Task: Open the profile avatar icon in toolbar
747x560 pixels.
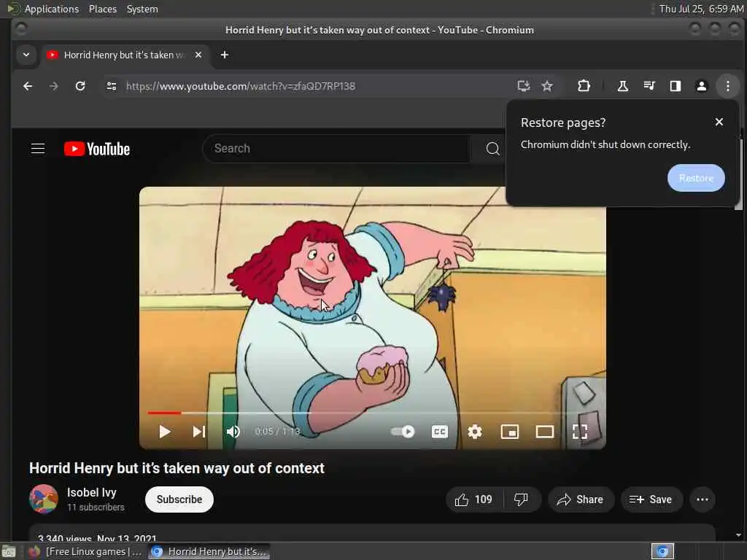Action: (701, 86)
